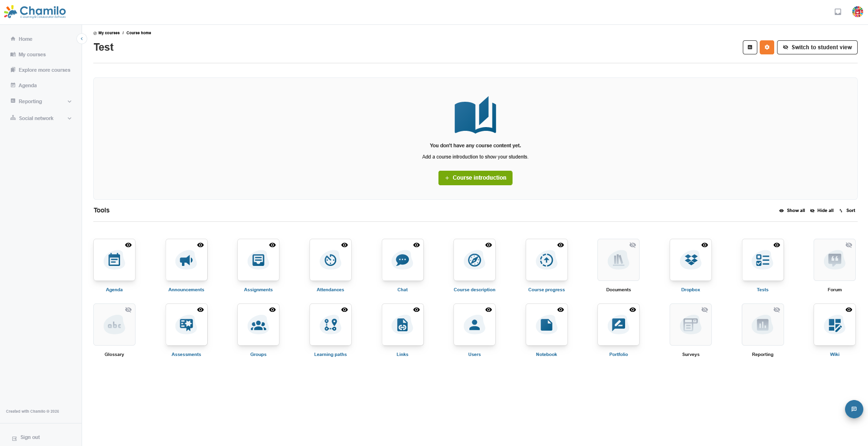Viewport: 868px width, 446px height.
Task: Click the Course introduction button
Action: point(476,178)
